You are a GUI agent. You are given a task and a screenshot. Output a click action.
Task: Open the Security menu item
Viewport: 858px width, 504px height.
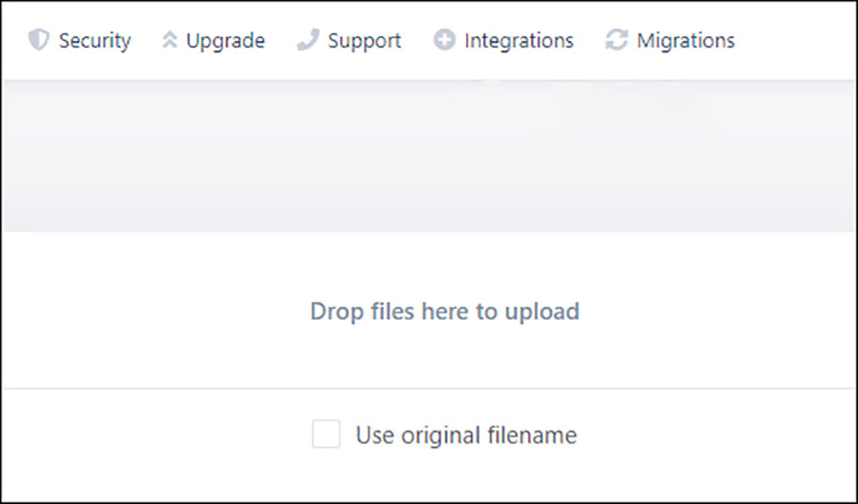point(94,41)
